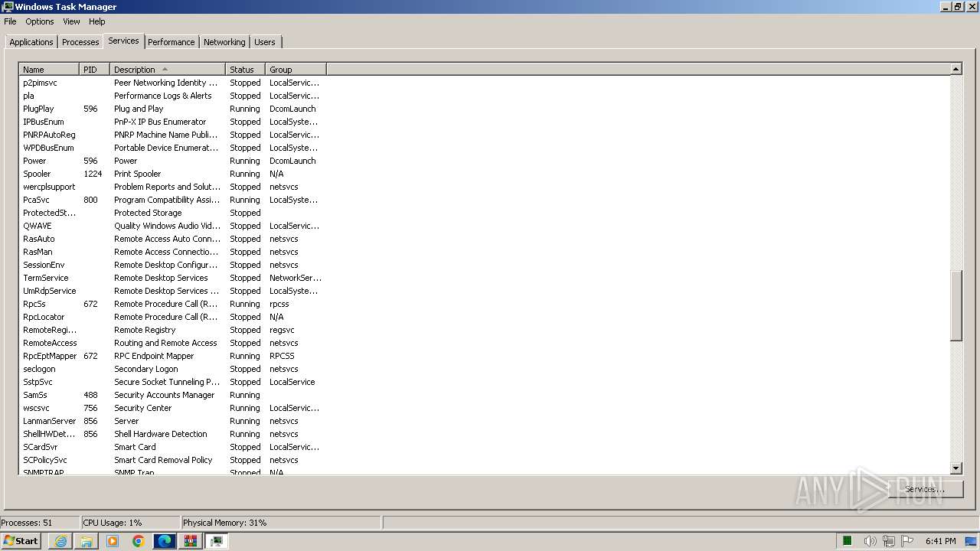Viewport: 980px width, 551px height.
Task: Select the RpcEptMapper service row
Action: (x=173, y=356)
